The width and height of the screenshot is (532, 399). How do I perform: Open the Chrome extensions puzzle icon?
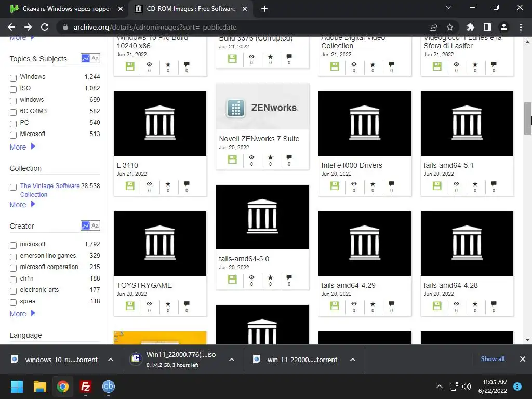pos(470,27)
